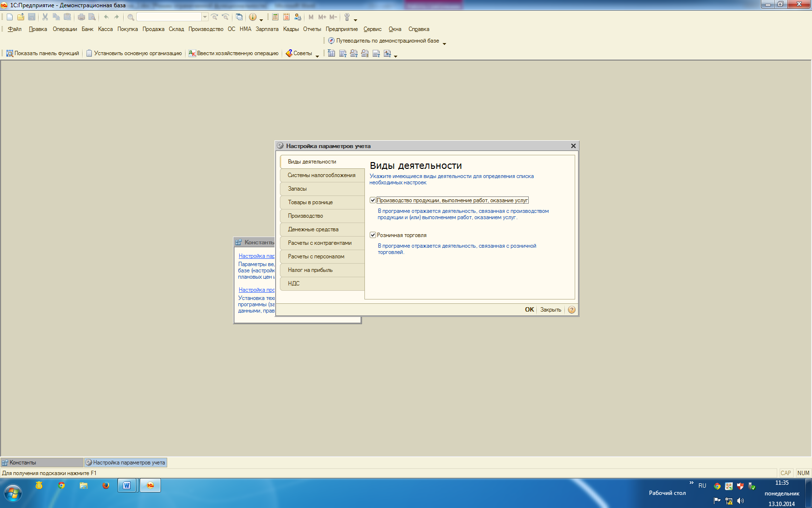
Task: Expand dropdown arrow next to wrench icon
Action: pos(355,19)
